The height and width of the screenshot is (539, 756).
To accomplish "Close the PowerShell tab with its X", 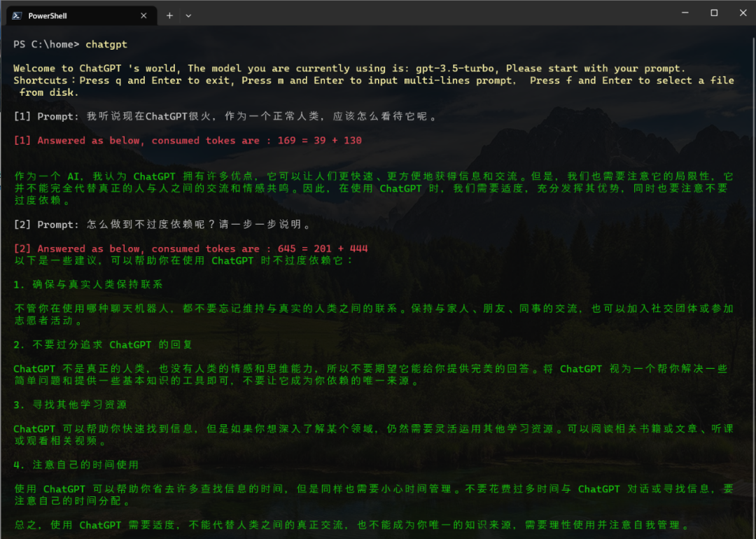I will pos(143,15).
